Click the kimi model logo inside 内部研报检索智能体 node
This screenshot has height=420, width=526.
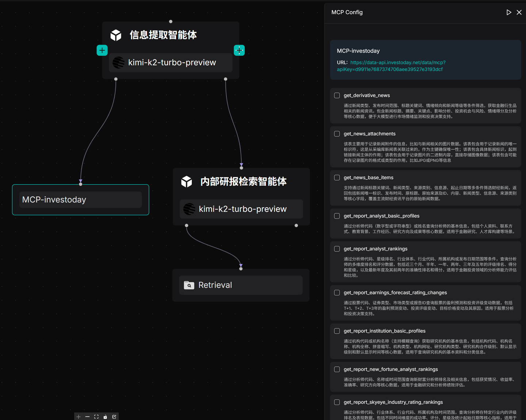pyautogui.click(x=189, y=209)
